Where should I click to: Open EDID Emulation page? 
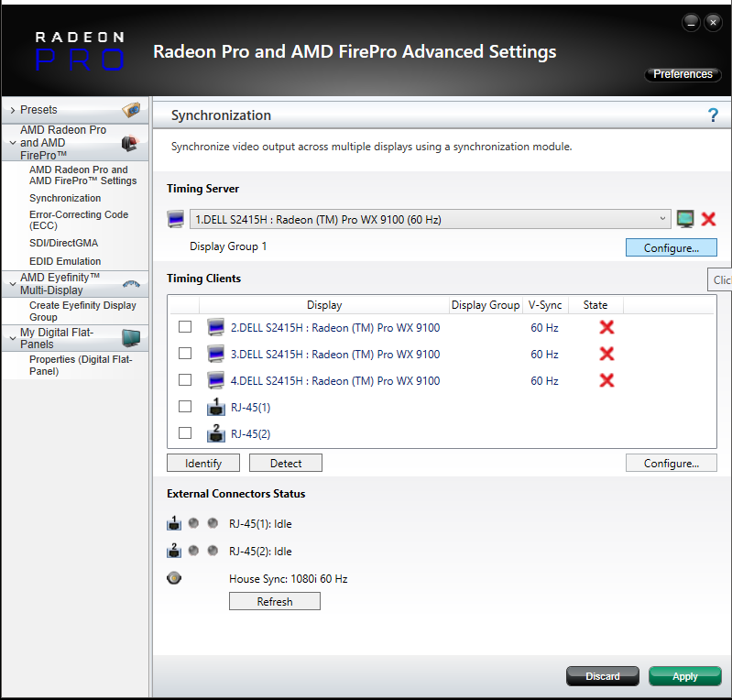tap(65, 261)
